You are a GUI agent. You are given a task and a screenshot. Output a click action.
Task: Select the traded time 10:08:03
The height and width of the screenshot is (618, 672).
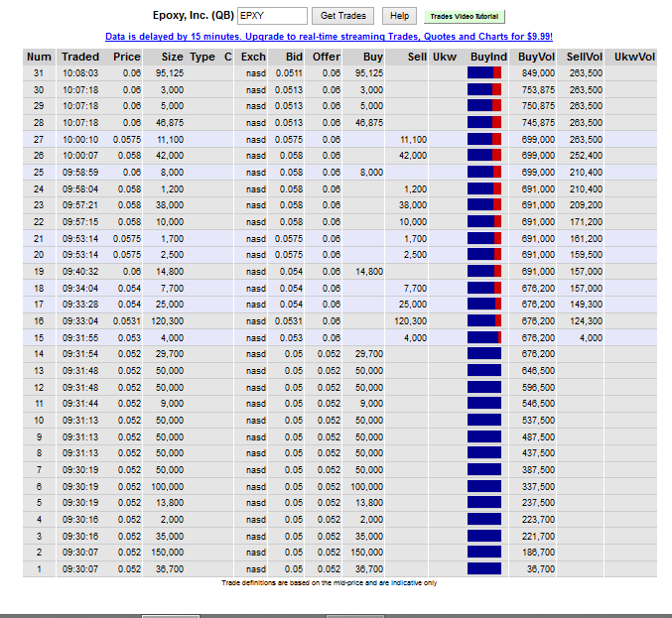click(x=80, y=73)
